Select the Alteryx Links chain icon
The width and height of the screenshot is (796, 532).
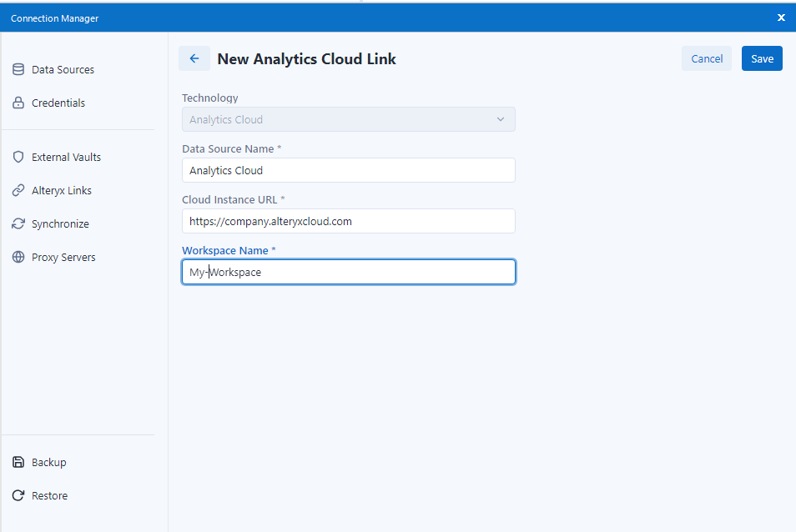18,190
